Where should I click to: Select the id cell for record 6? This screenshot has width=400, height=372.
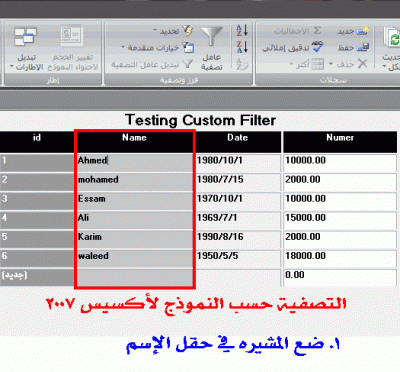pyautogui.click(x=37, y=258)
